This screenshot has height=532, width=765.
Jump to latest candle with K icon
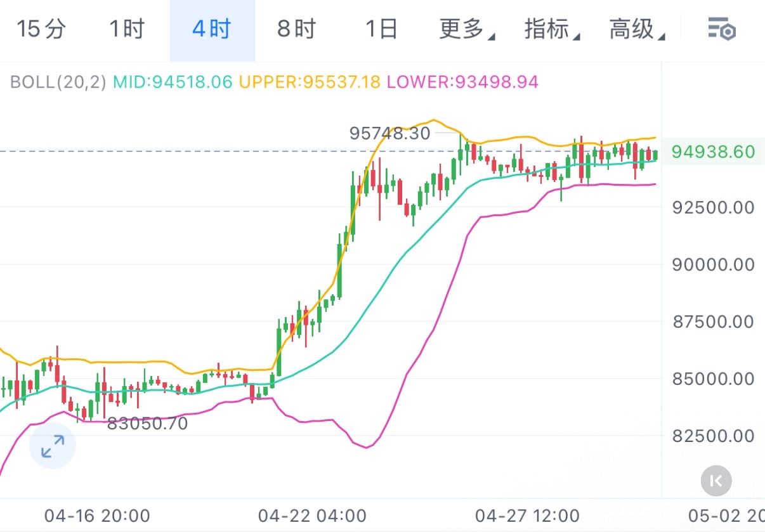[716, 481]
